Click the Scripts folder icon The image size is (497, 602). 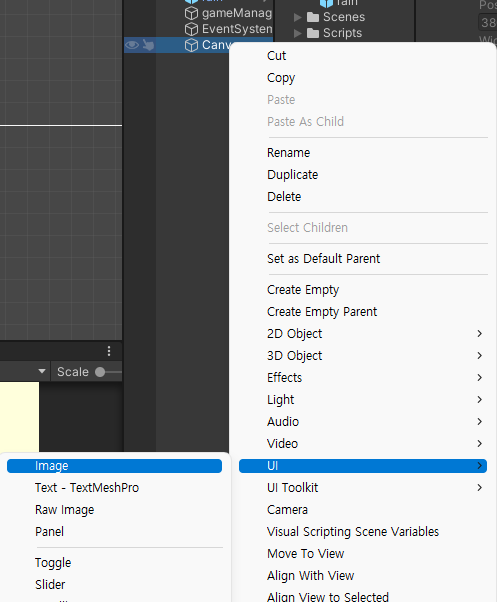point(313,33)
